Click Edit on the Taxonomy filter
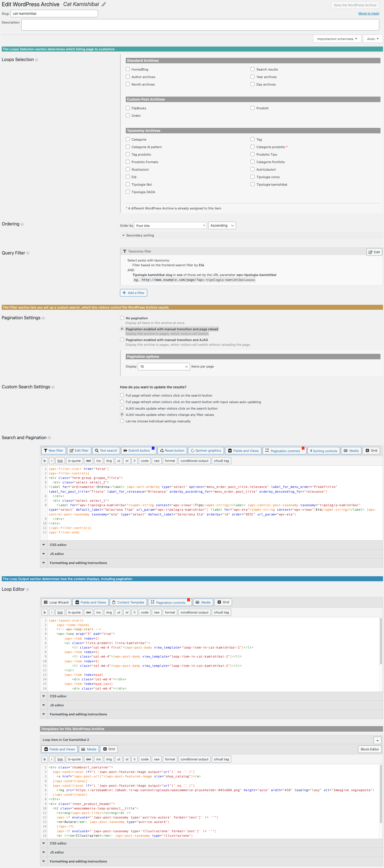This screenshot has height=868, width=384. [x=374, y=252]
